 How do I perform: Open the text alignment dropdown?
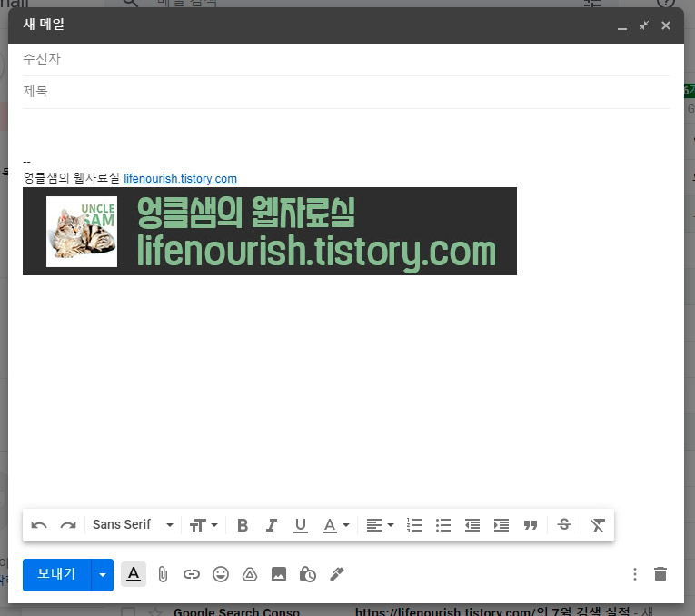coord(380,525)
